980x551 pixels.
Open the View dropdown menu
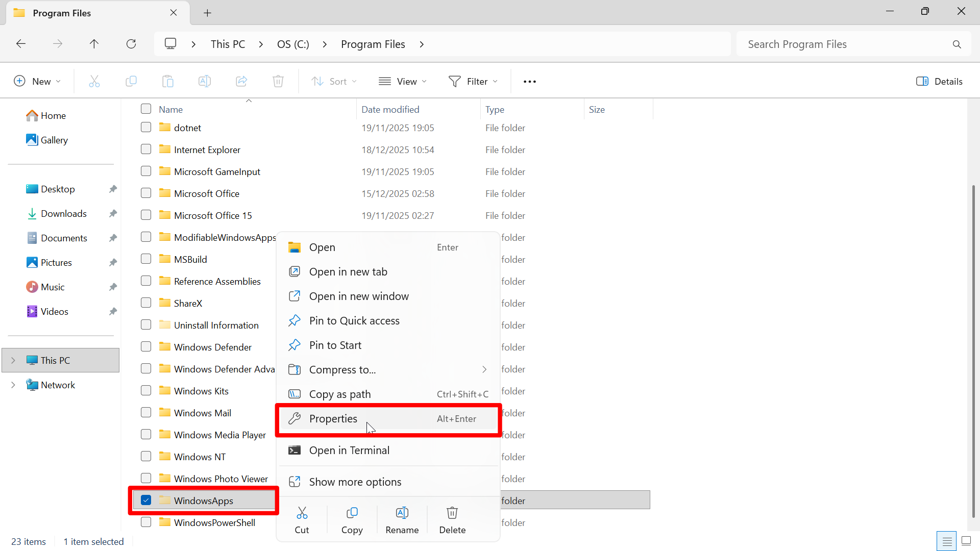(403, 81)
